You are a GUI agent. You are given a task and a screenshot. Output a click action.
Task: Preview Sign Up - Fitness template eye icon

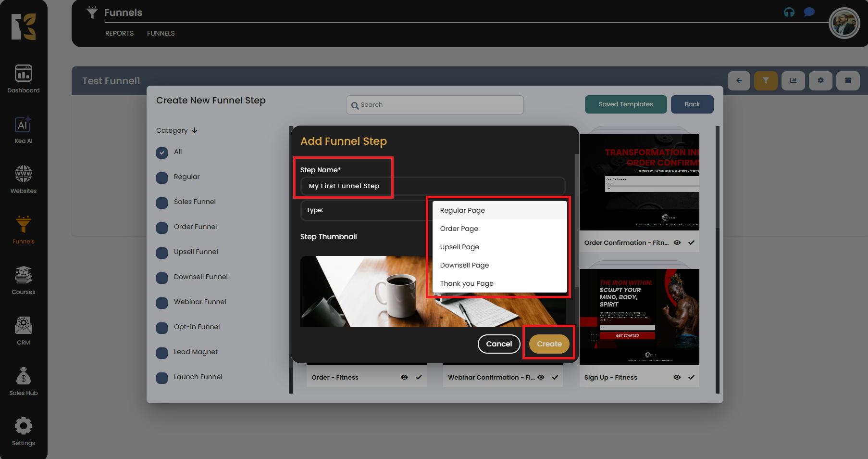677,378
